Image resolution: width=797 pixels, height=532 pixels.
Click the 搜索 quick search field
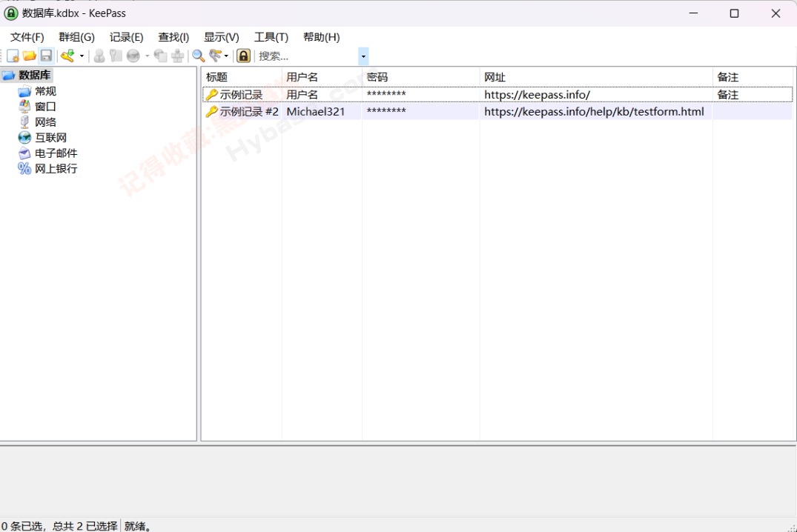(307, 56)
